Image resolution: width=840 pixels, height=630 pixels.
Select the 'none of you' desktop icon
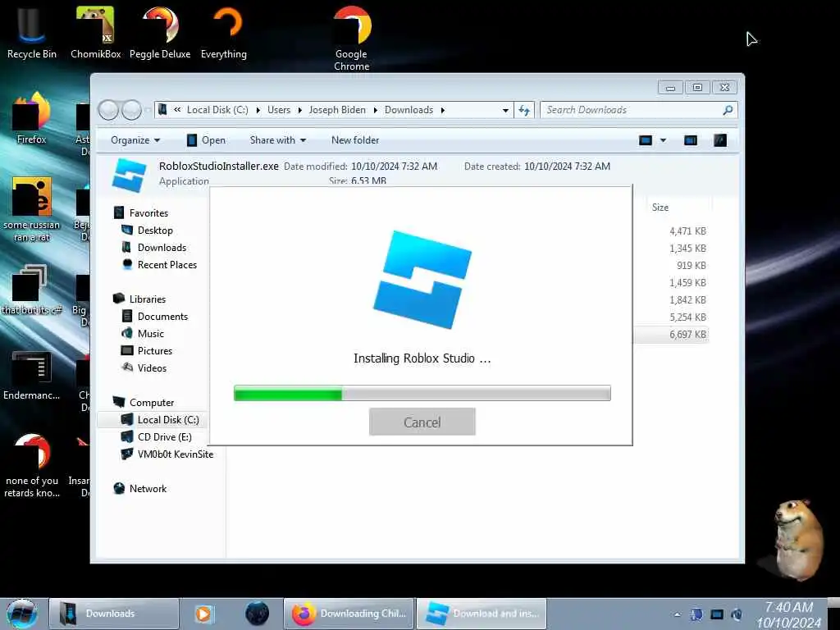pyautogui.click(x=32, y=466)
